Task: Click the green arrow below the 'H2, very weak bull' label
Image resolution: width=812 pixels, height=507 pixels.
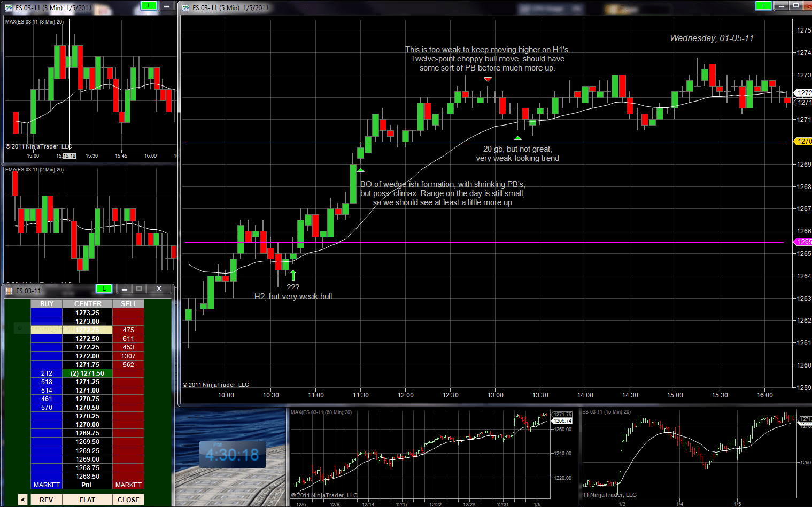Action: [293, 275]
